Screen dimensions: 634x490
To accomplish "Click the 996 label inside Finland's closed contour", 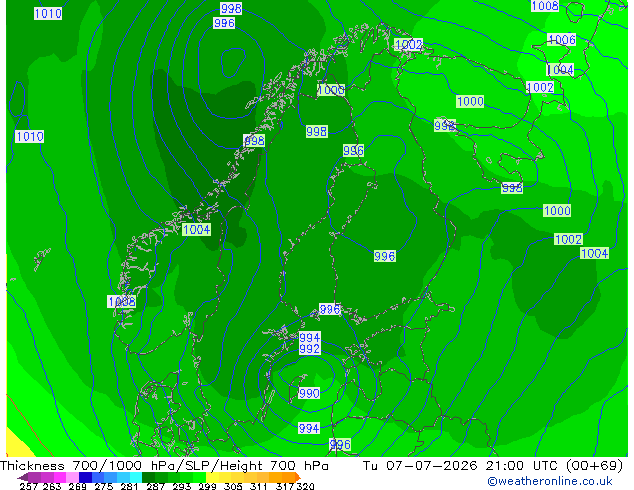I will [385, 256].
